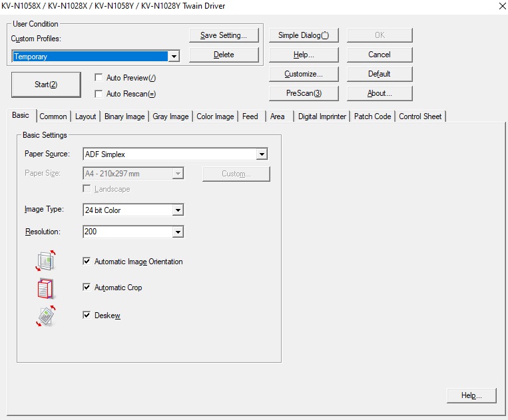The height and width of the screenshot is (420, 508).
Task: Select the Patch Code tab
Action: [x=372, y=116]
